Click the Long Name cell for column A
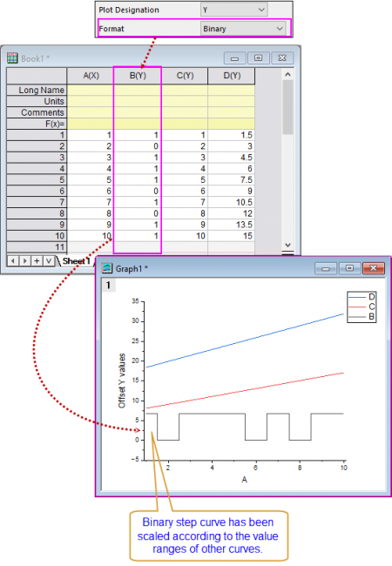Screen dimensions: 392x566 (91, 90)
